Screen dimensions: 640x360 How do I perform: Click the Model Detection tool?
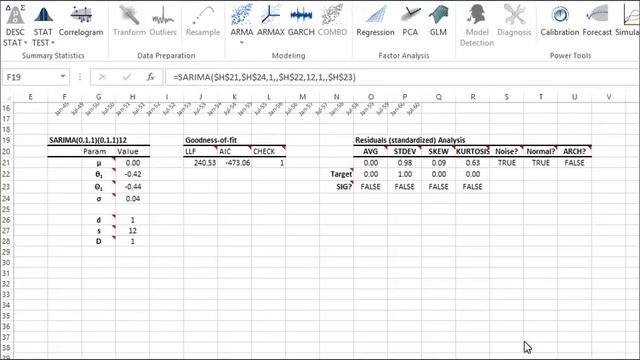[x=477, y=25]
